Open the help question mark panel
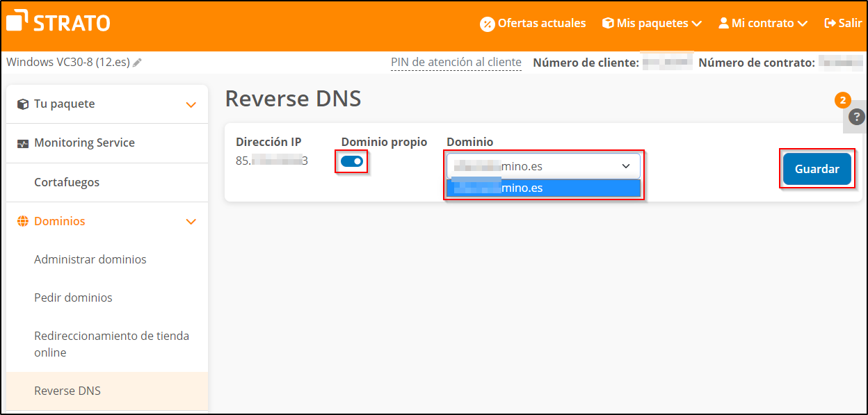 [x=855, y=117]
